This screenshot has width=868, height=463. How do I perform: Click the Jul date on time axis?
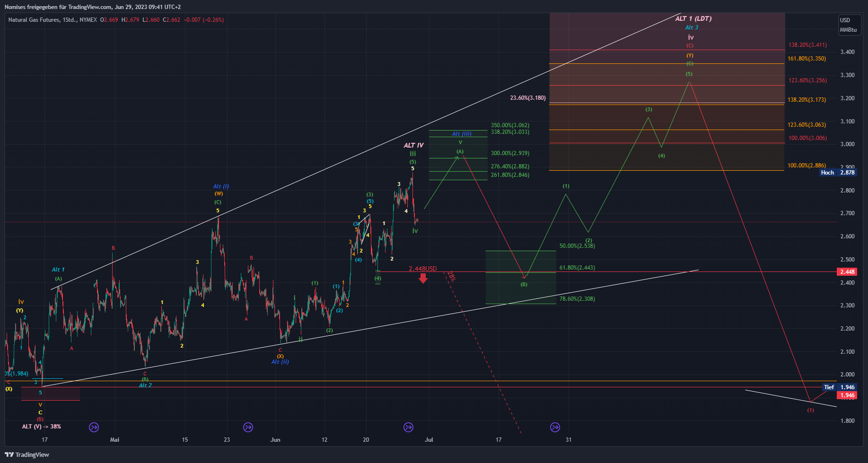pyautogui.click(x=429, y=440)
